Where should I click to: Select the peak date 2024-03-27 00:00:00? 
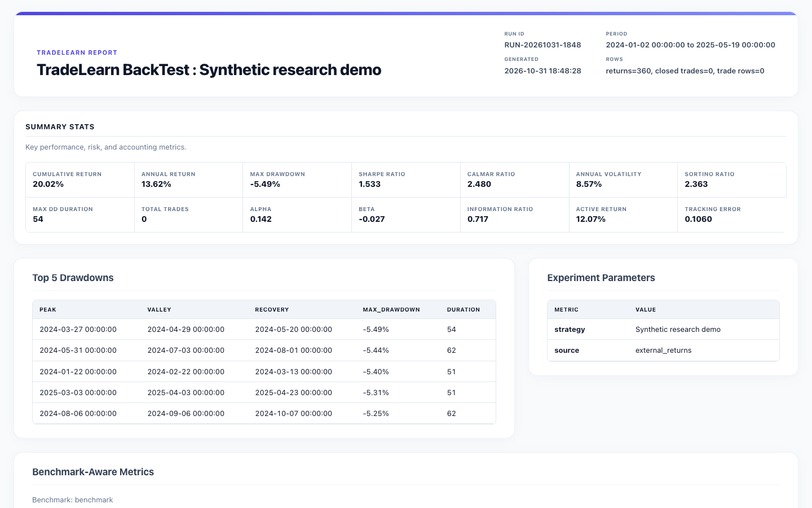78,330
